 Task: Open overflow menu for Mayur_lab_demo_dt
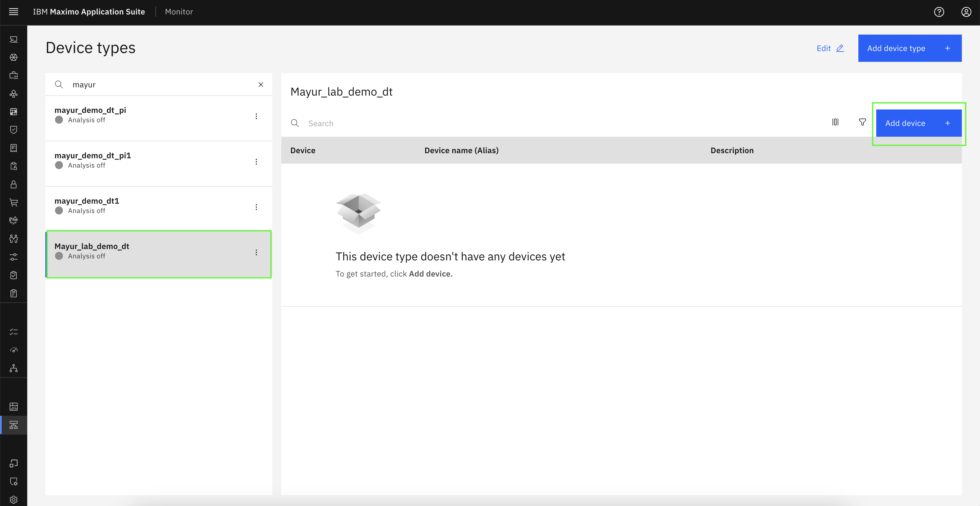pos(256,252)
